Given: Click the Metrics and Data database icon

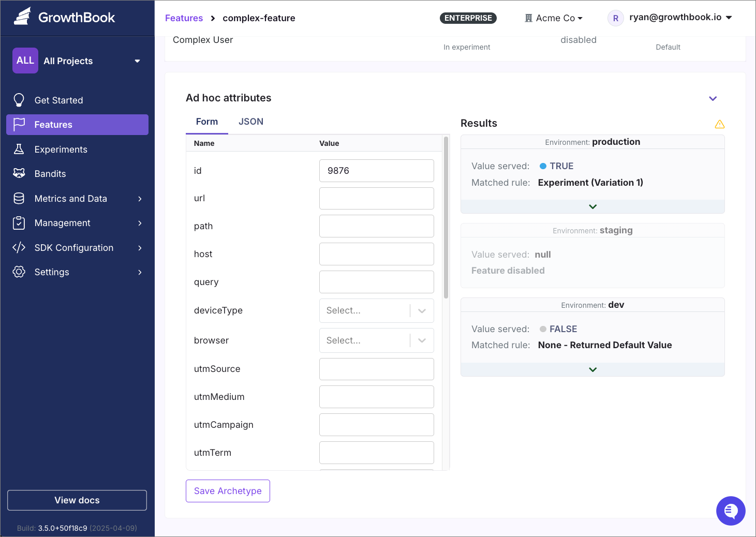Looking at the screenshot, I should [x=19, y=198].
